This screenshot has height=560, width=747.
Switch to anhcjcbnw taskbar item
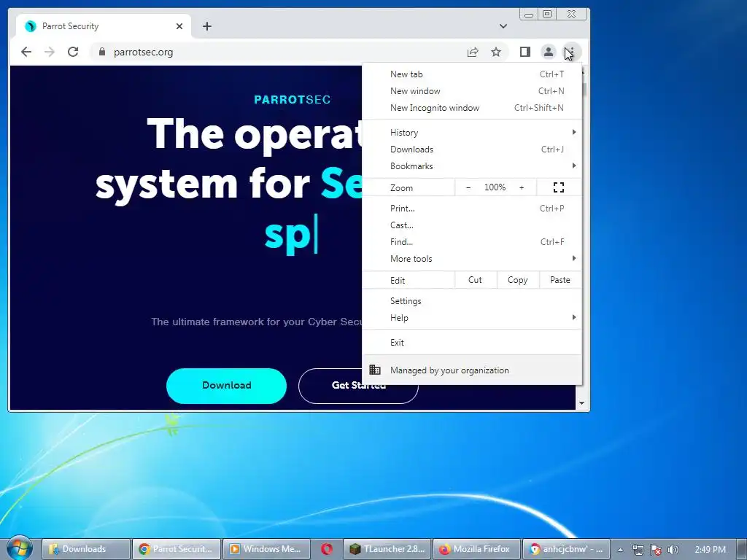point(566,549)
